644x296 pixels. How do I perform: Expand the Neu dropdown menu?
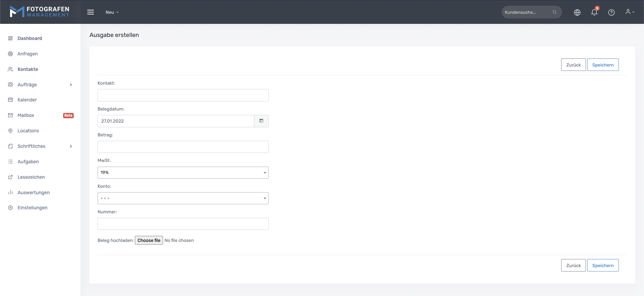(x=112, y=12)
